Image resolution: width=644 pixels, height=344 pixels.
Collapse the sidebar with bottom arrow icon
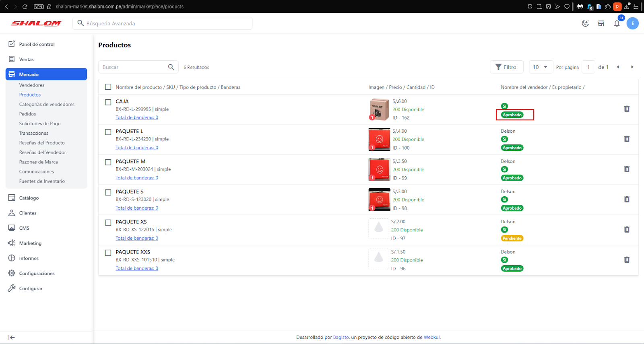point(12,338)
